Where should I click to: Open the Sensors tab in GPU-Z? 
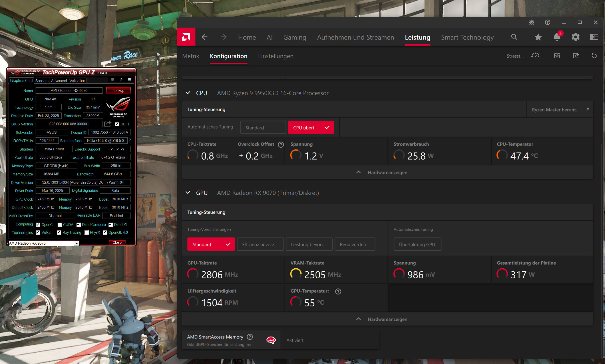pyautogui.click(x=42, y=81)
